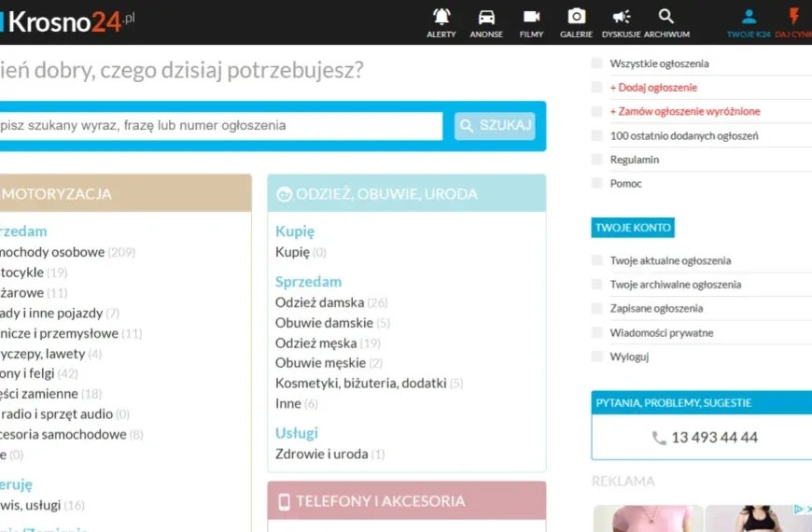This screenshot has width=812, height=532.
Task: Click + Zamów ogłoszenie wyróżnione link
Action: [x=685, y=111]
